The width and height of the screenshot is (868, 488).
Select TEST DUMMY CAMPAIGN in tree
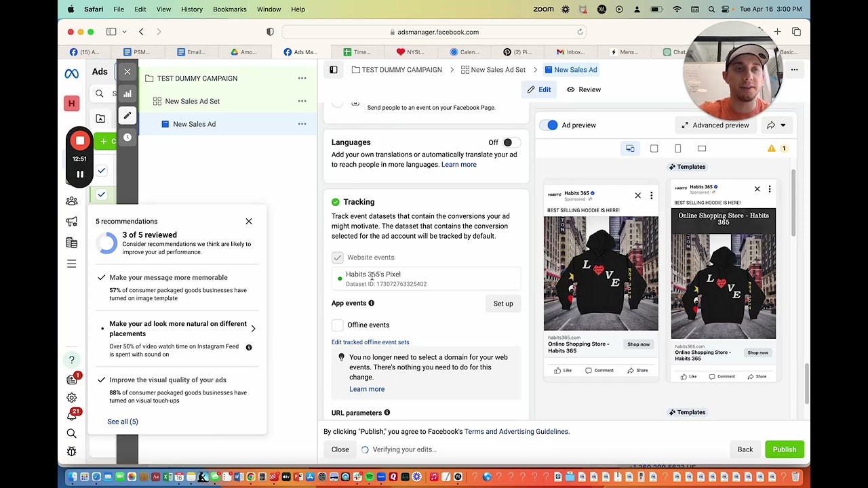(197, 79)
